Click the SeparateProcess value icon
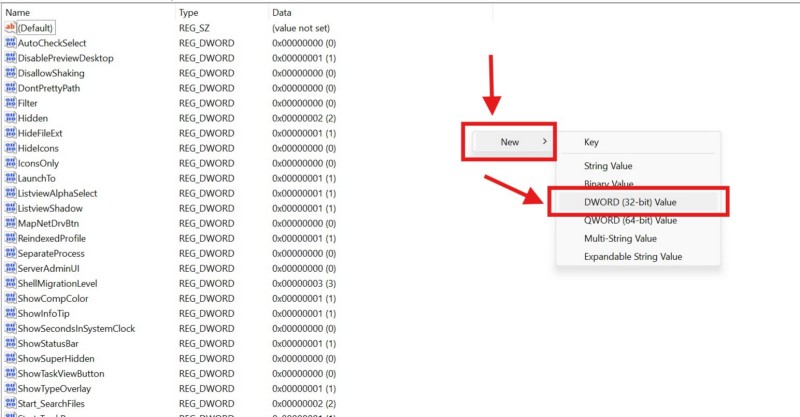800x417 pixels. [x=10, y=253]
